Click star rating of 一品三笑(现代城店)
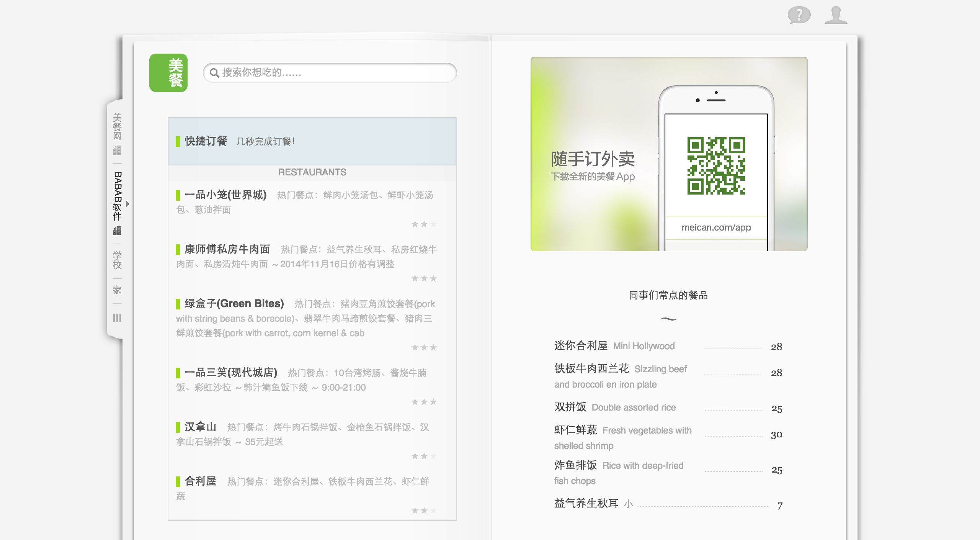Image resolution: width=980 pixels, height=540 pixels. (424, 402)
